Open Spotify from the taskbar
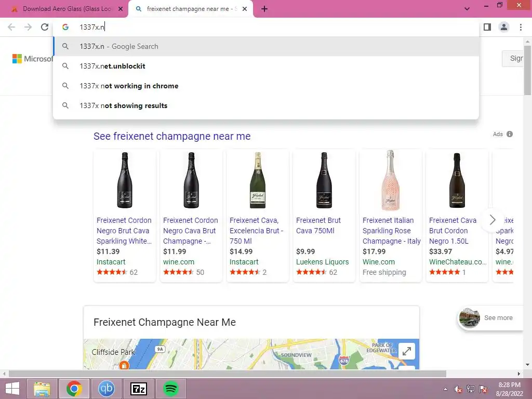Viewport: 532px width, 399px height. [170, 389]
